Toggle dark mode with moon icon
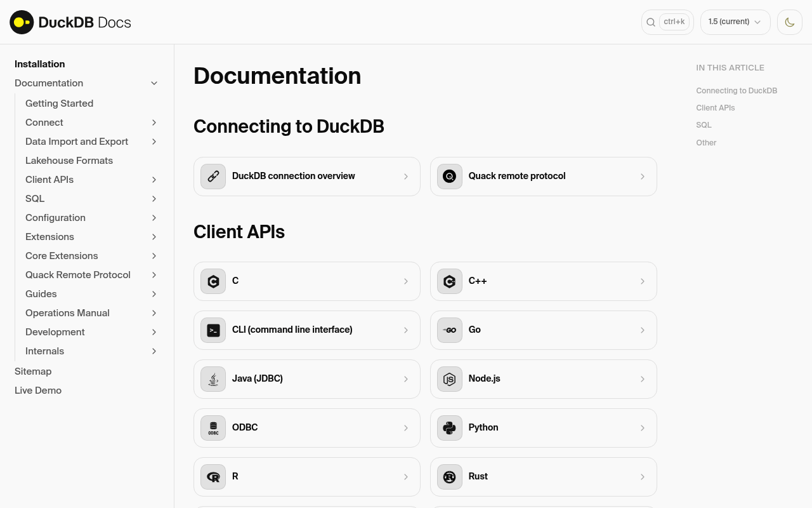The height and width of the screenshot is (508, 812). click(790, 22)
